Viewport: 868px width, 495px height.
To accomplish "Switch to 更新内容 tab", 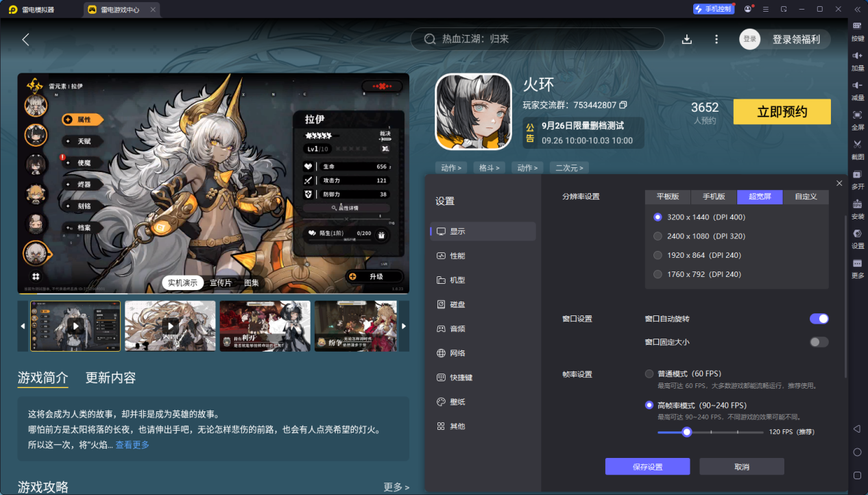I will [110, 378].
